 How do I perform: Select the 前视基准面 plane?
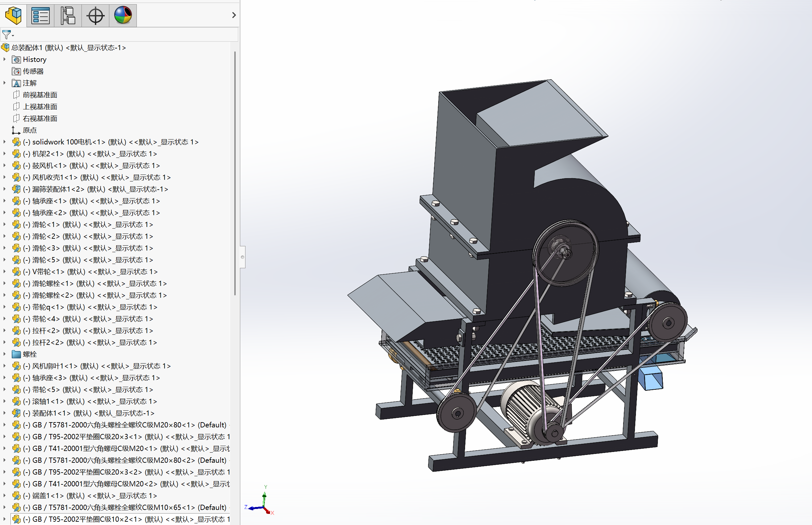(40, 95)
